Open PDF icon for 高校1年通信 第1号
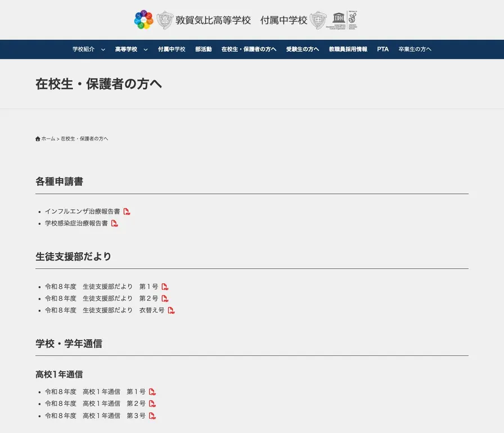 (x=152, y=392)
